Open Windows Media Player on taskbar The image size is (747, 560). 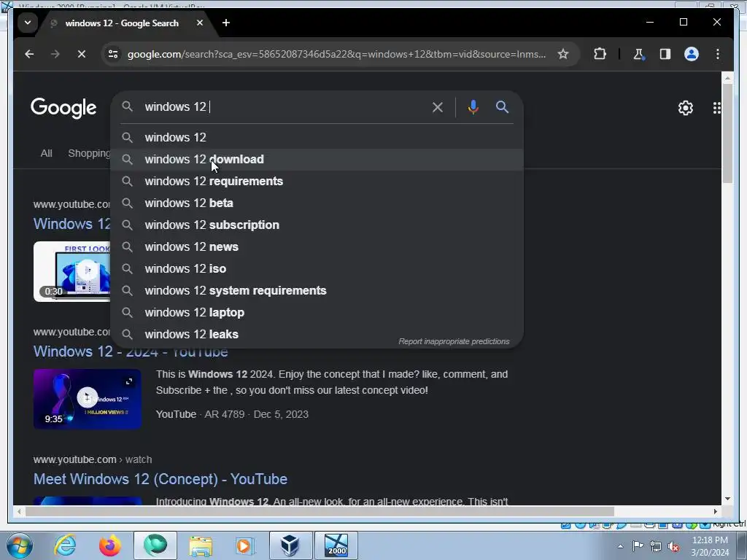245,545
